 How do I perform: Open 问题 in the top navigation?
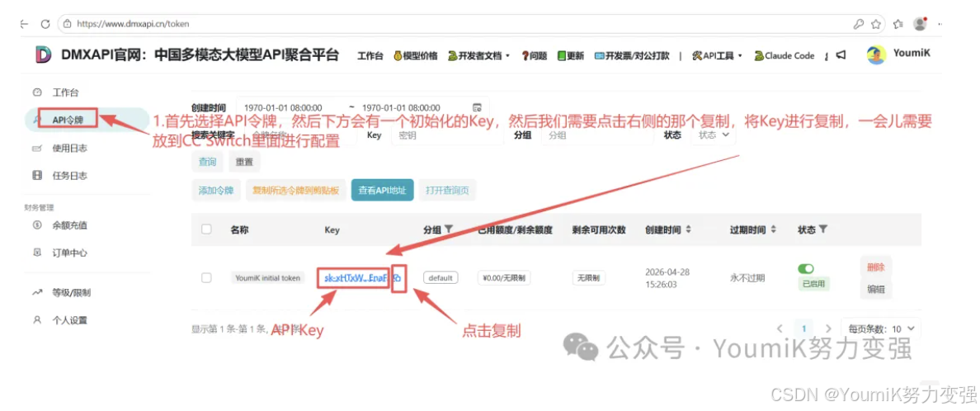click(x=535, y=55)
